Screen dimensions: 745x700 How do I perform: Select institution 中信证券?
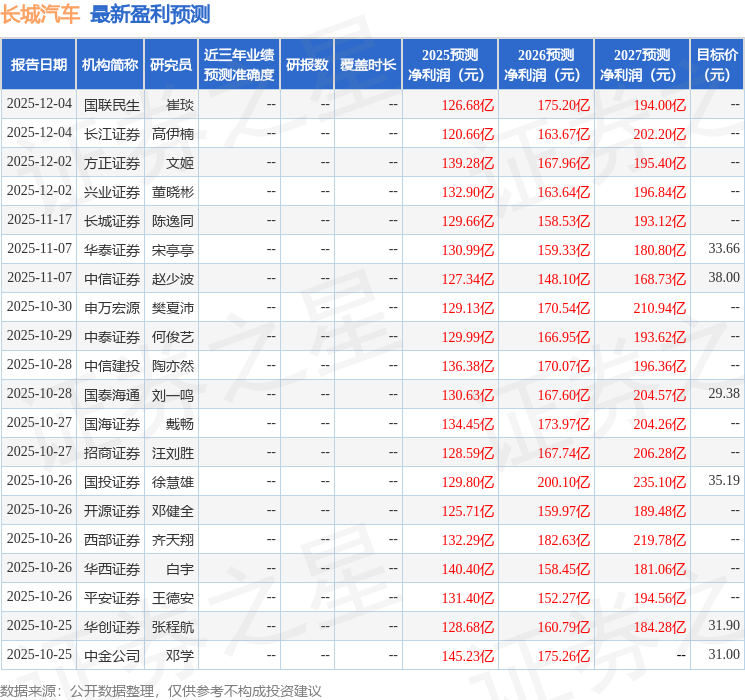[112, 278]
